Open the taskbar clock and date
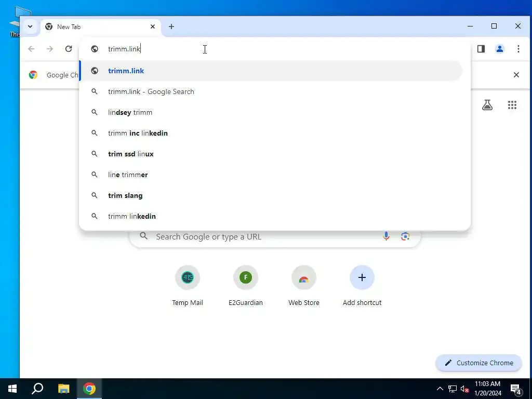The width and height of the screenshot is (532, 399). tap(487, 389)
